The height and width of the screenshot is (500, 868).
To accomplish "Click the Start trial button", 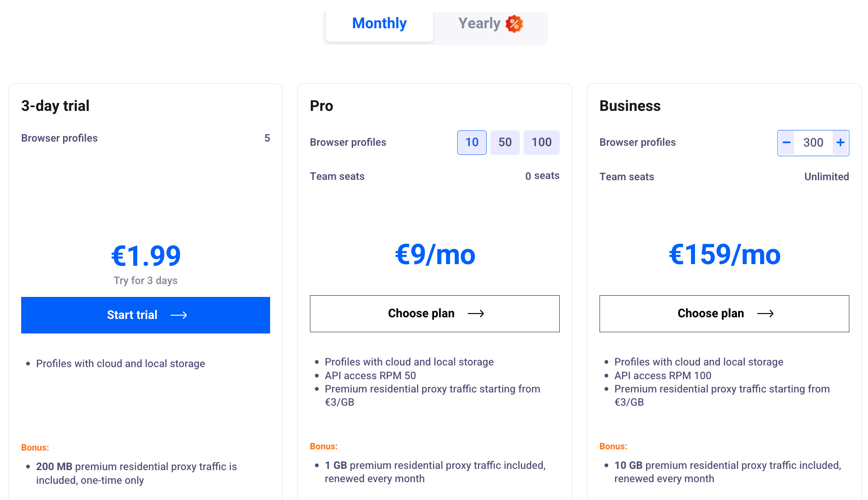I will coord(146,315).
